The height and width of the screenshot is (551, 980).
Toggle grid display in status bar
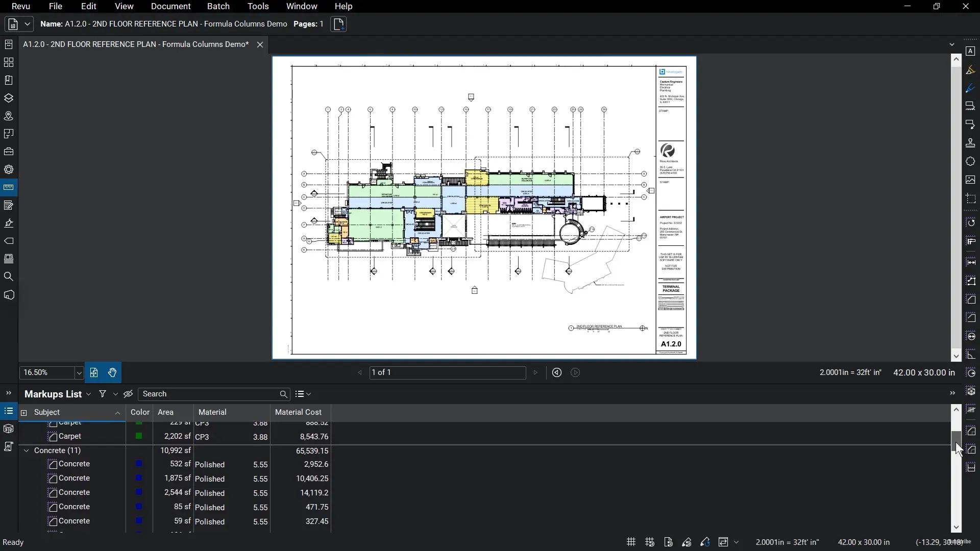coord(631,542)
